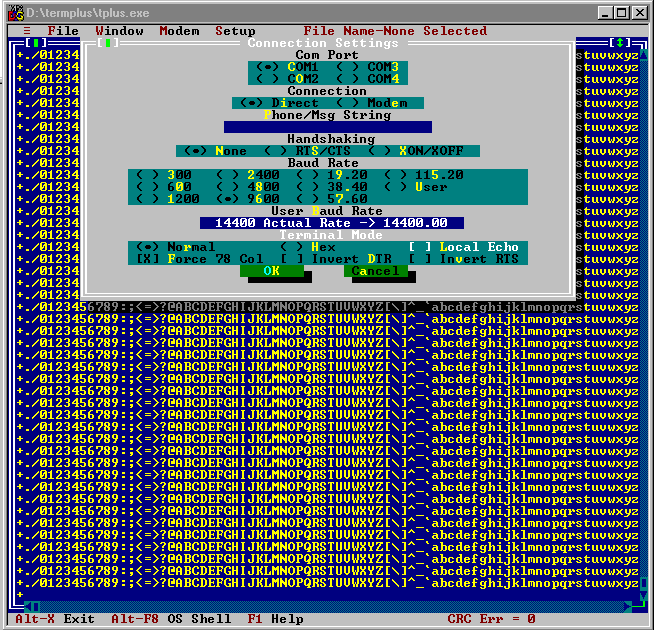This screenshot has width=654, height=630.
Task: Select Normal terminal mode
Action: pos(176,247)
